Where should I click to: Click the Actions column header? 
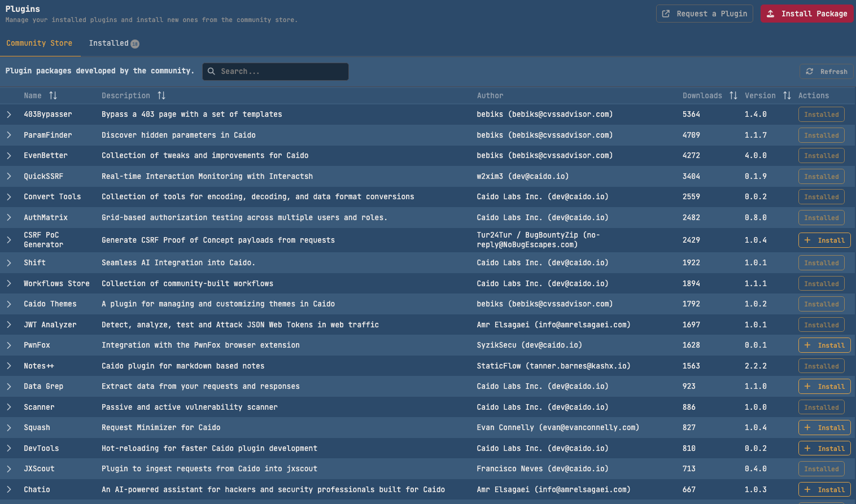click(x=814, y=95)
